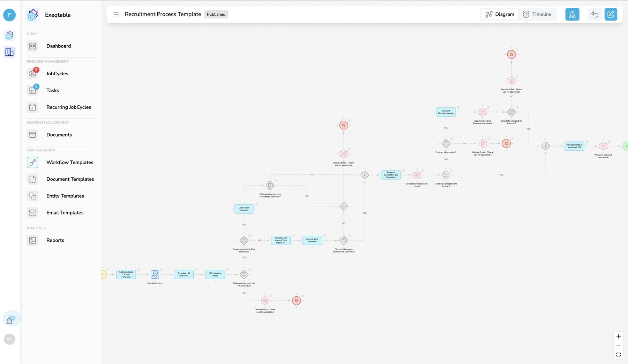Open notifications bell icon
Screen dimensions: 628x364
click(x=10, y=321)
